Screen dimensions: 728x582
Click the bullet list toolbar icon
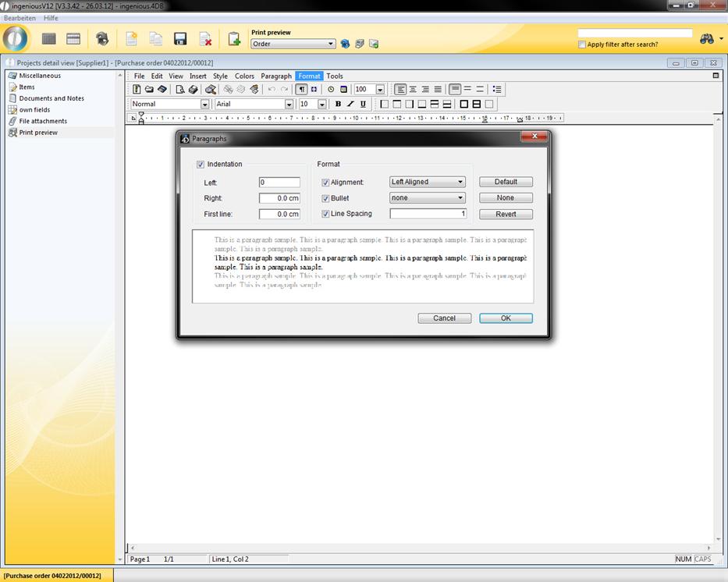(x=497, y=90)
